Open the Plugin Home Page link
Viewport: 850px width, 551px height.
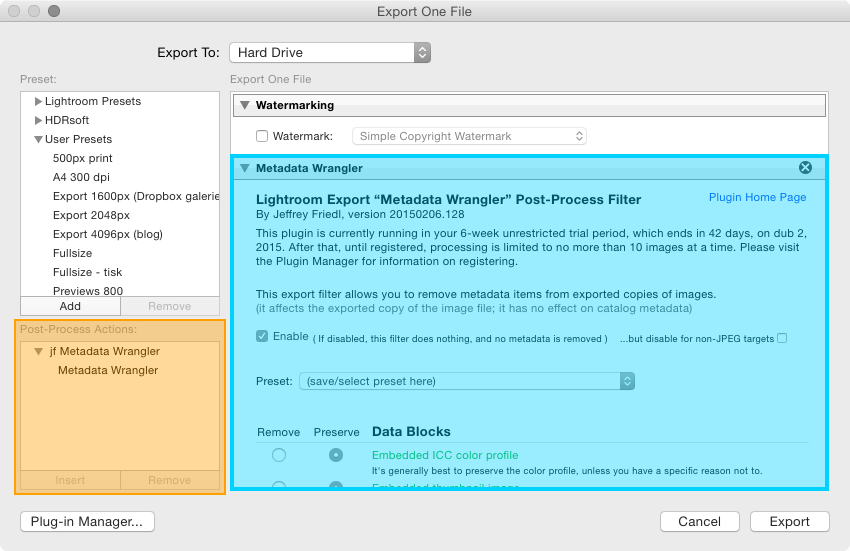[x=757, y=197]
